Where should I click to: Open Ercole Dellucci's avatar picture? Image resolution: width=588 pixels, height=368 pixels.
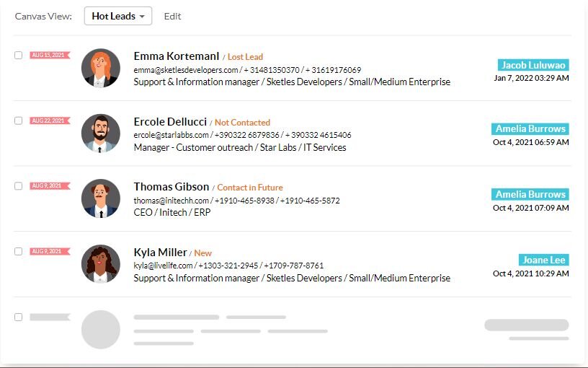point(100,133)
